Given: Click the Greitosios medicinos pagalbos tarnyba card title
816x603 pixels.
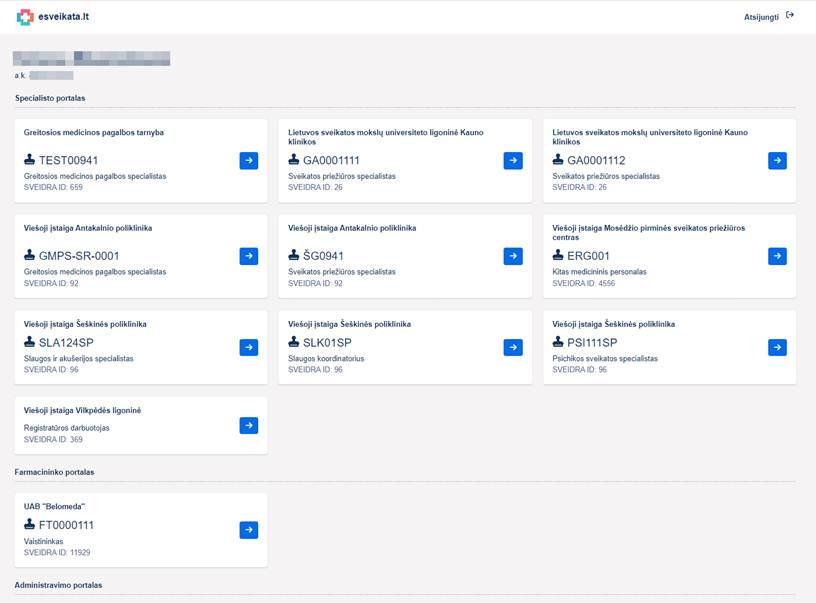Looking at the screenshot, I should (x=94, y=132).
